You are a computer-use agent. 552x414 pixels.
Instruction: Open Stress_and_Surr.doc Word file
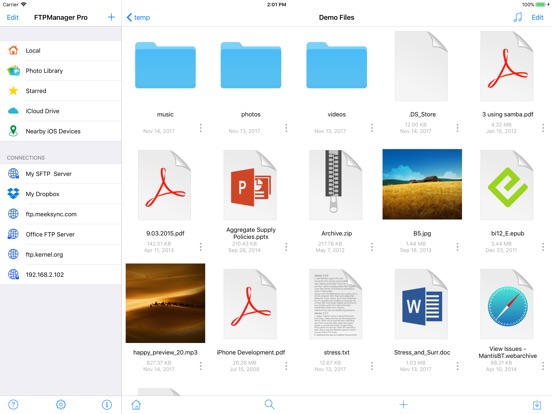click(x=421, y=304)
